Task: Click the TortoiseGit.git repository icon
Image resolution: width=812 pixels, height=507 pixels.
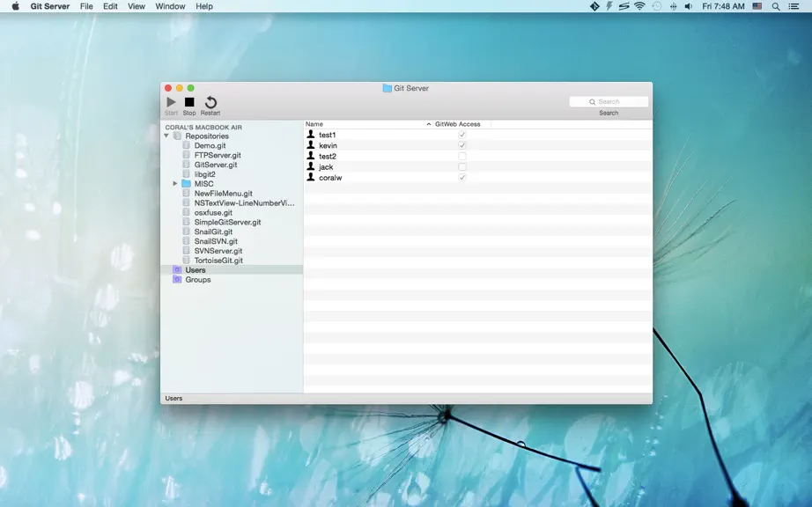Action: pyautogui.click(x=186, y=261)
